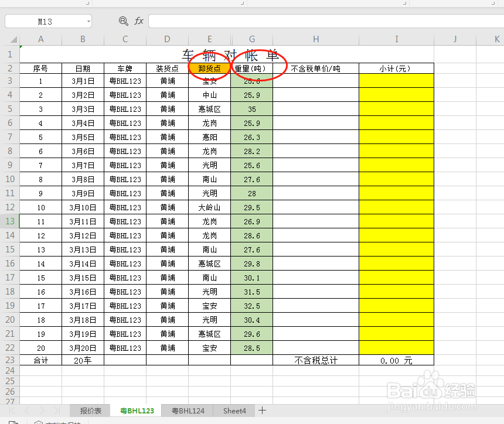Click 黄埔 loading cell in row 22

pyautogui.click(x=168, y=348)
